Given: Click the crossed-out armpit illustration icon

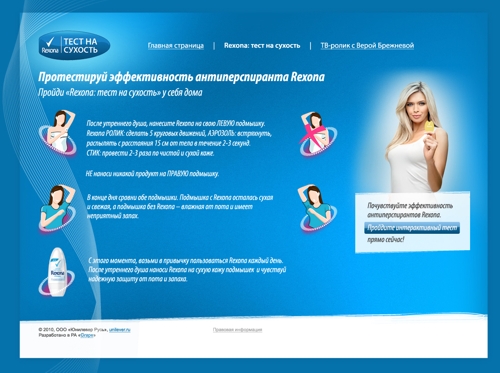Looking at the screenshot, I should tap(317, 134).
